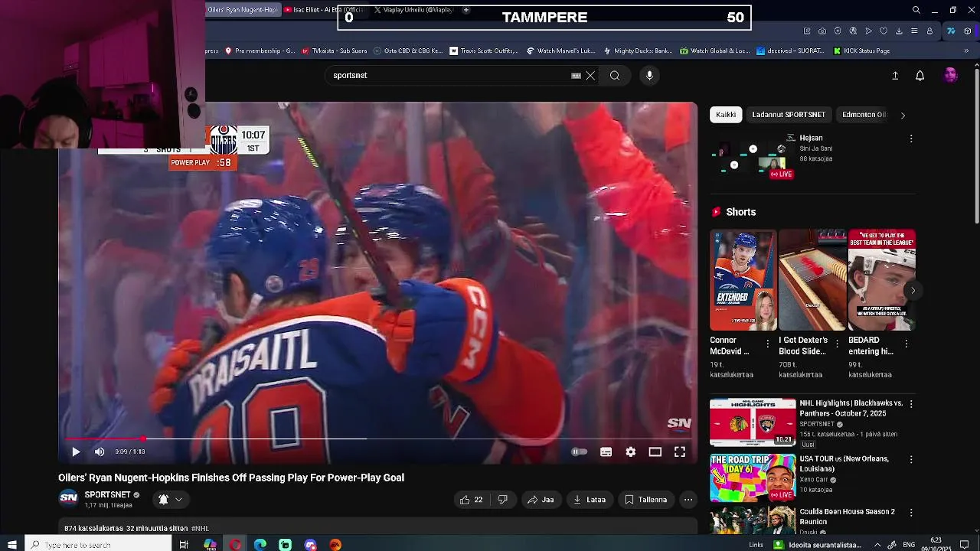Dislike the video with thumbs down
The width and height of the screenshot is (980, 551).
502,500
